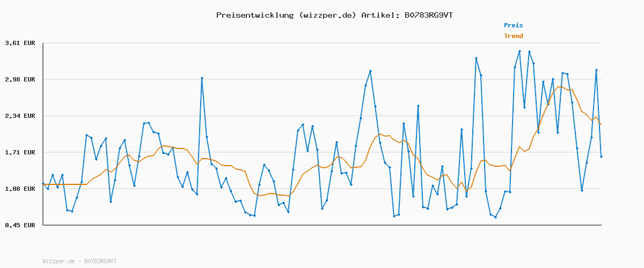Click the orange Trend legend label
The width and height of the screenshot is (644, 268).
513,36
